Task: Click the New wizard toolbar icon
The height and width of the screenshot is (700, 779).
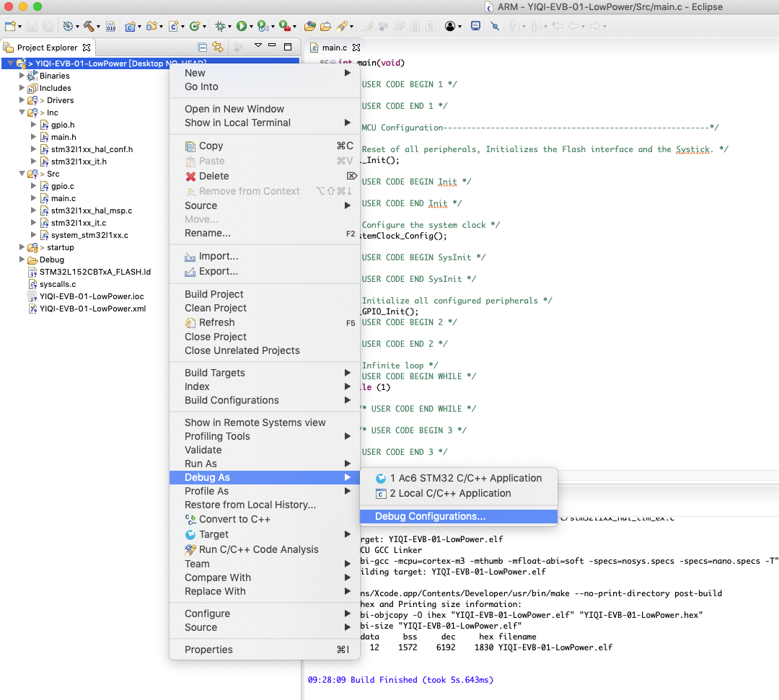Action: click(x=10, y=26)
